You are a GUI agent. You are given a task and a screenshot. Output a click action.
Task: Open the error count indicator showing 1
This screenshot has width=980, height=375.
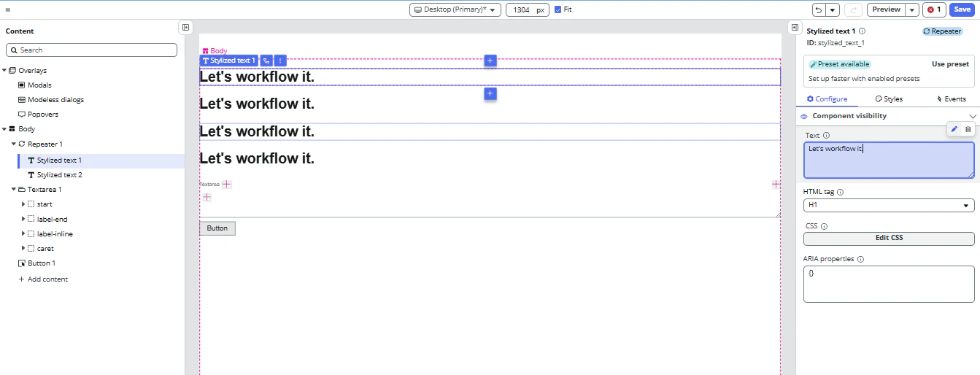934,9
